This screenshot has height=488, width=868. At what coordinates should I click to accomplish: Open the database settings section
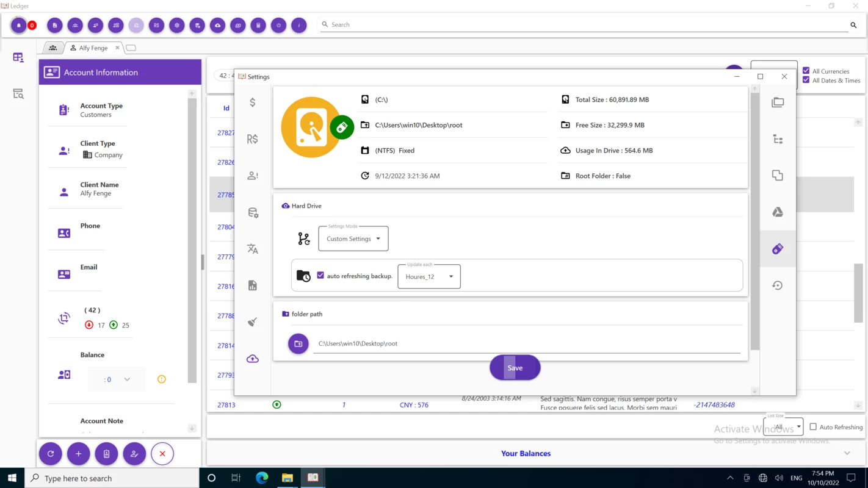point(253,212)
